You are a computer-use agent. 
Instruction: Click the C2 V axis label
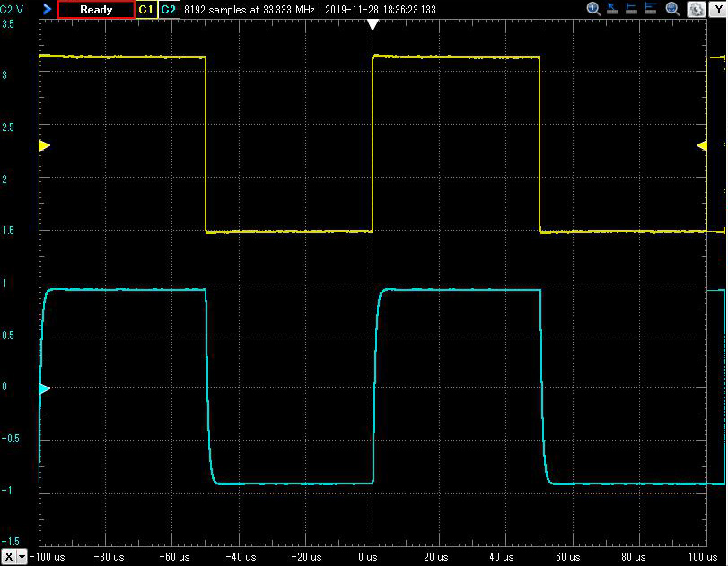(13, 9)
